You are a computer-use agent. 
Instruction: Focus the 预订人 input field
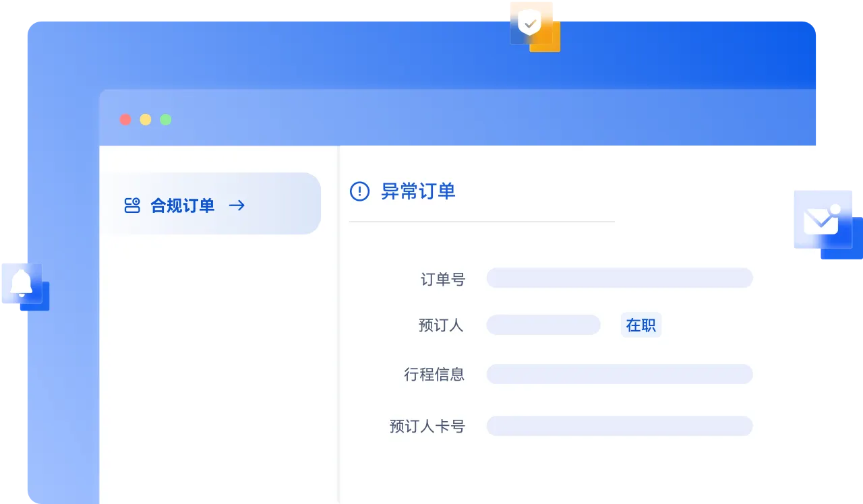[543, 325]
